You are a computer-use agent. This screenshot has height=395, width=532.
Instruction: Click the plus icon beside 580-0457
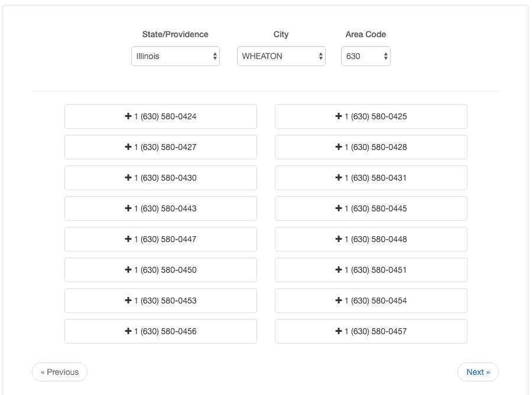click(339, 331)
